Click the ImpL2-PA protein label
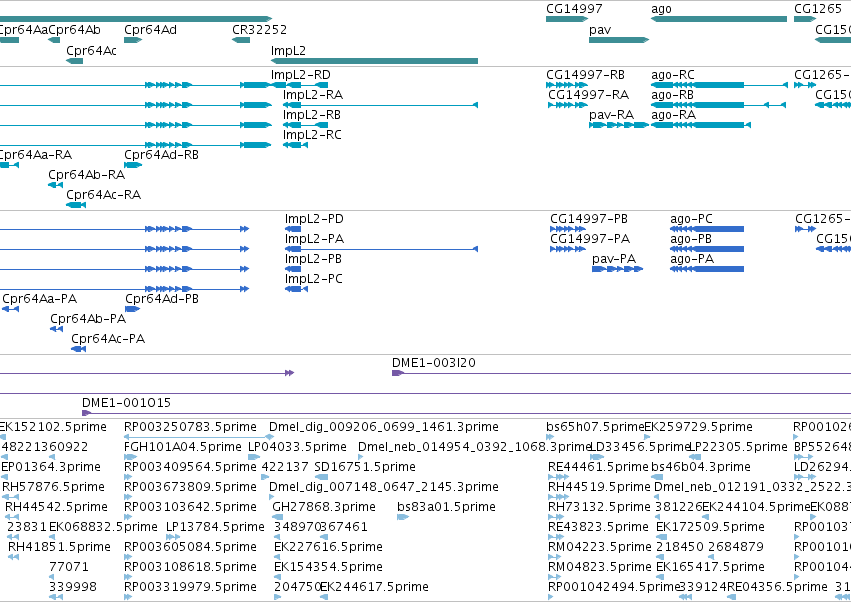This screenshot has width=851, height=602. coord(314,239)
